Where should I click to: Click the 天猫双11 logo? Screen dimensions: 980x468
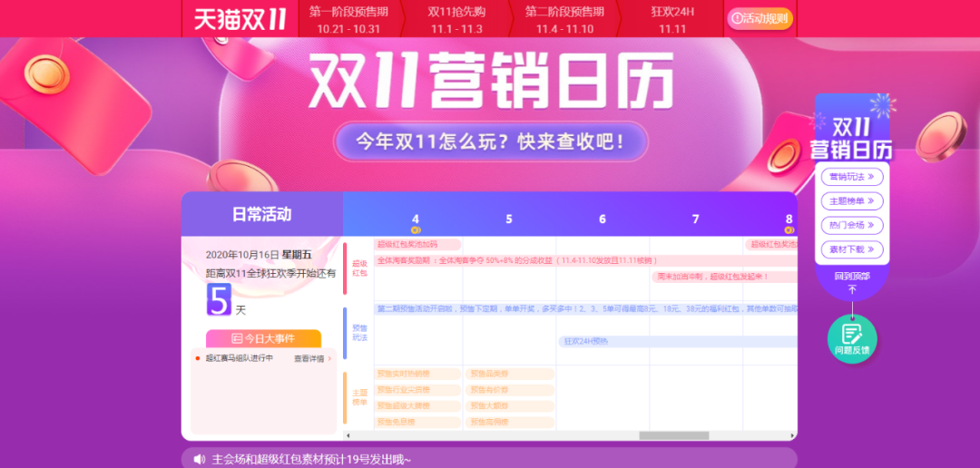click(240, 19)
